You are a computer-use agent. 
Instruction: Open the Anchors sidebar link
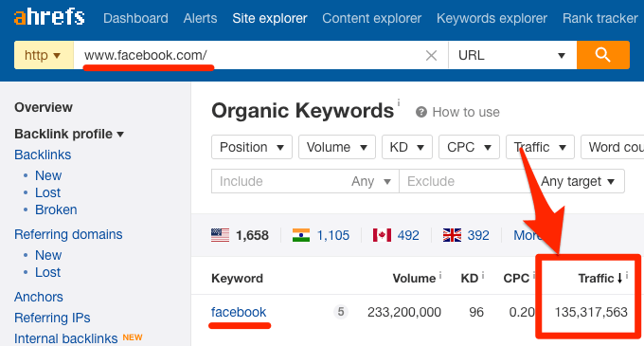tap(39, 297)
